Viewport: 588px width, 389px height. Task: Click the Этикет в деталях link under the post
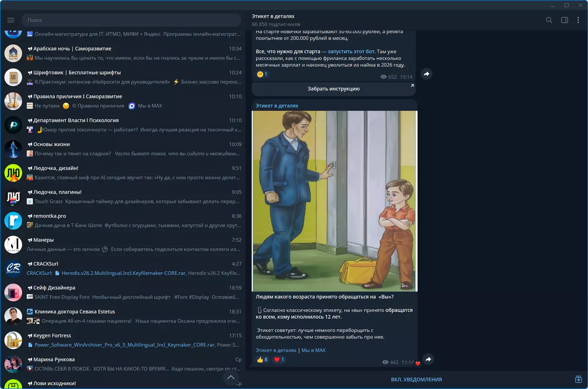(276, 350)
